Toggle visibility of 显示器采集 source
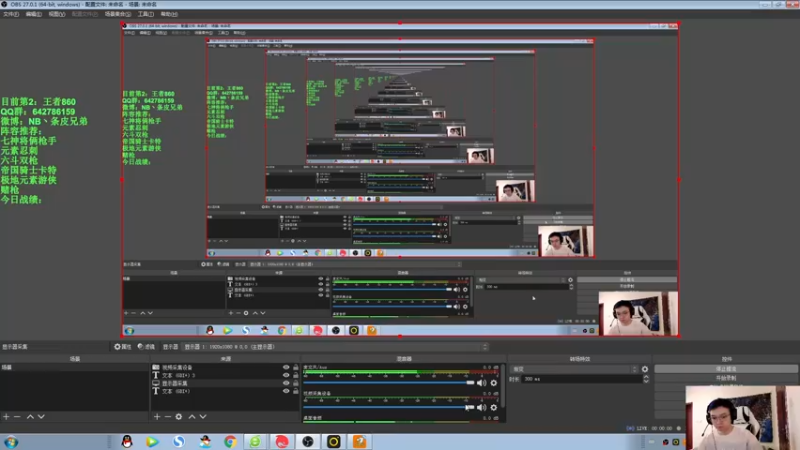Image resolution: width=800 pixels, height=450 pixels. point(286,383)
